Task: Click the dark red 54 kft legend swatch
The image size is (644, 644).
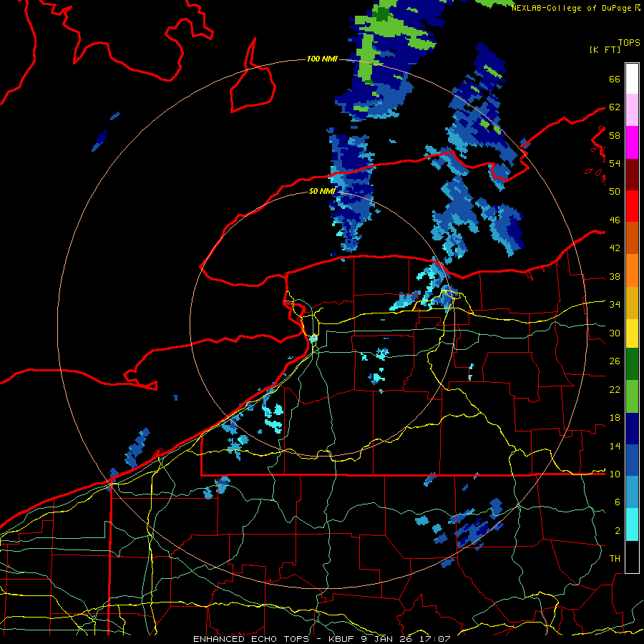Action: pyautogui.click(x=632, y=174)
